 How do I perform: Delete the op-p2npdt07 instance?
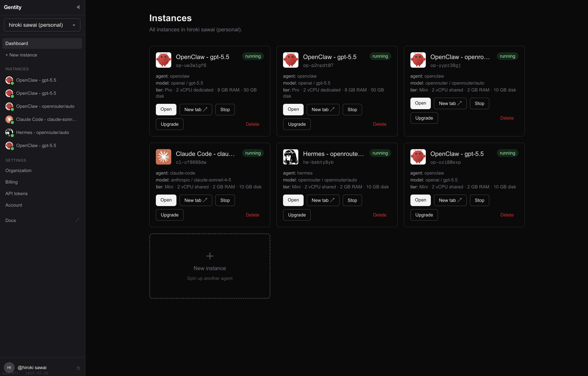point(380,124)
